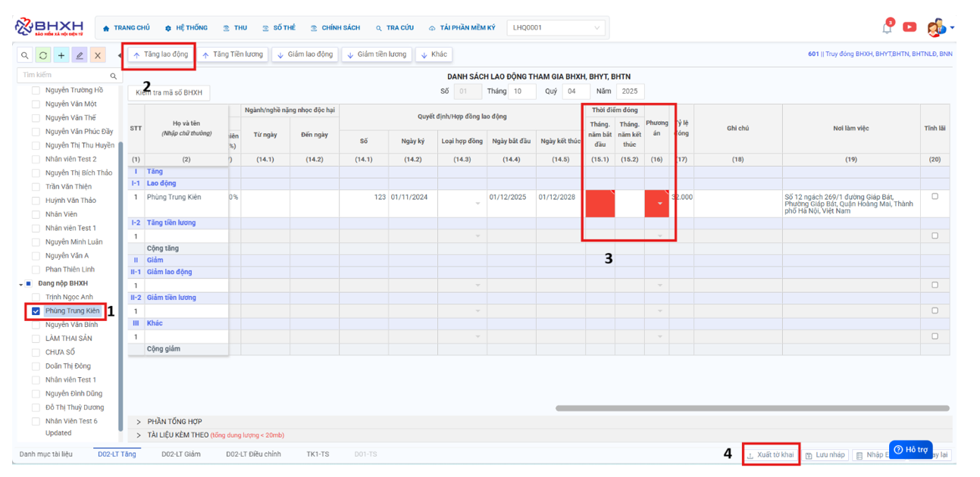This screenshot has height=477, width=980.
Task: Open the LHQ0001 unit dropdown
Action: coord(556,28)
